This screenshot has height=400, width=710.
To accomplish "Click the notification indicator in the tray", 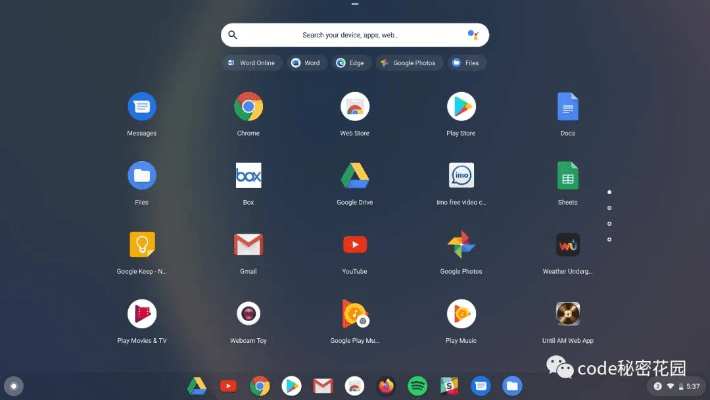I will [657, 386].
